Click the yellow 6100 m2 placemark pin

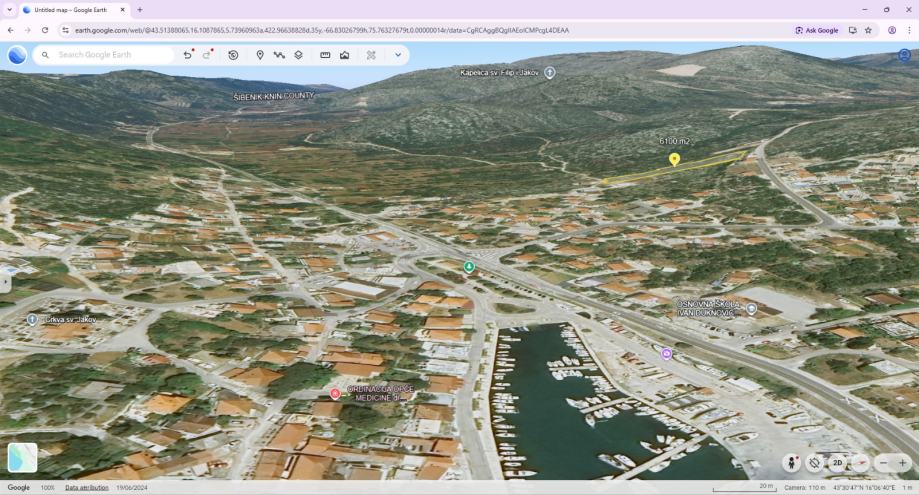tap(675, 159)
